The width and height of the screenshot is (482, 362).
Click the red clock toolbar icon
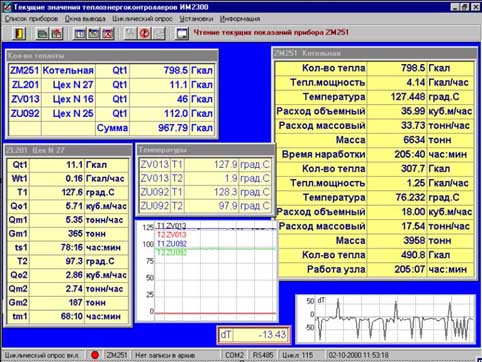pyautogui.click(x=145, y=33)
